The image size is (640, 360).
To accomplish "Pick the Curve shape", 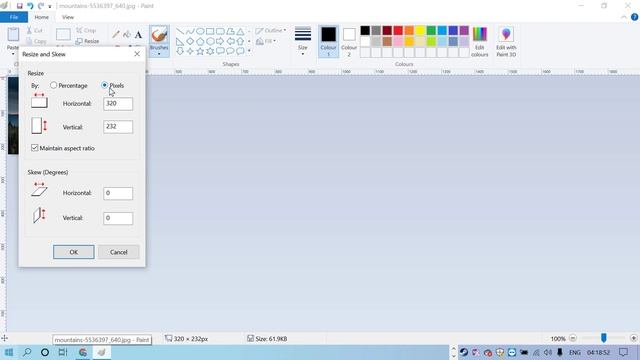I will (190, 31).
